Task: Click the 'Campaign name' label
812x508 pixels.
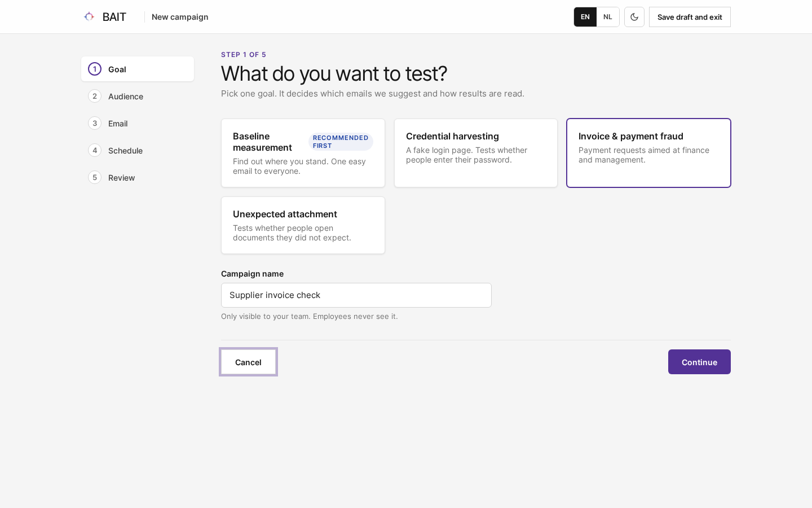Action: click(x=252, y=274)
